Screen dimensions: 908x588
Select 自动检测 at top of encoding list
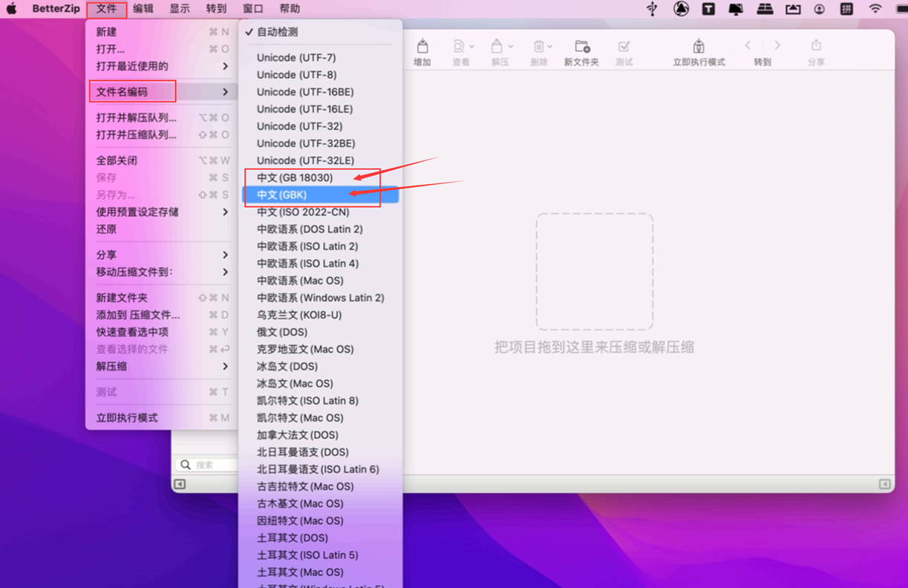[276, 33]
